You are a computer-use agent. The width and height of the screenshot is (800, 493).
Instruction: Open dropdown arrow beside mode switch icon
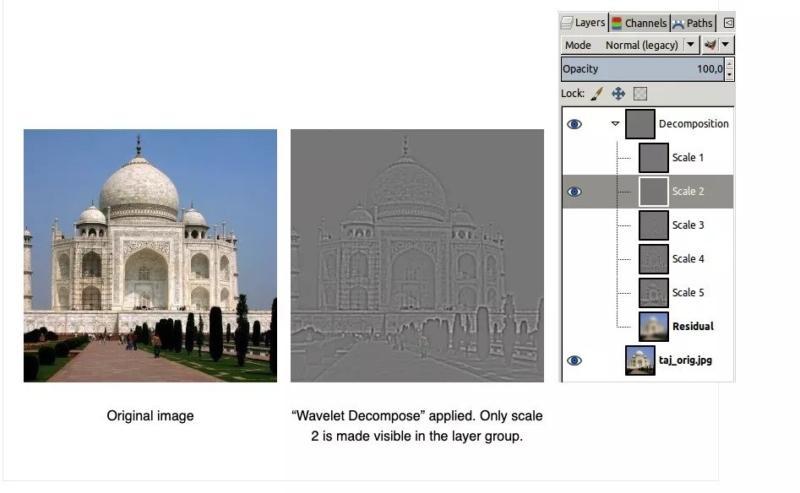point(726,45)
